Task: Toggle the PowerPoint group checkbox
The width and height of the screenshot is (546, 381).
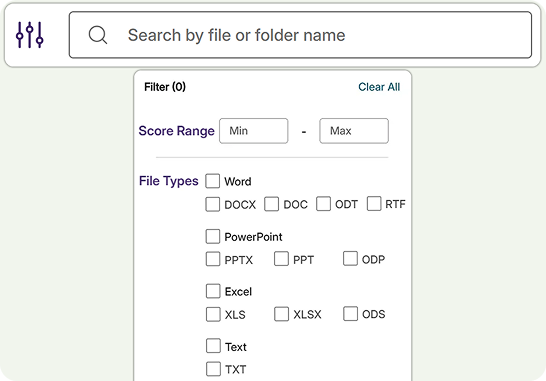Action: click(212, 236)
